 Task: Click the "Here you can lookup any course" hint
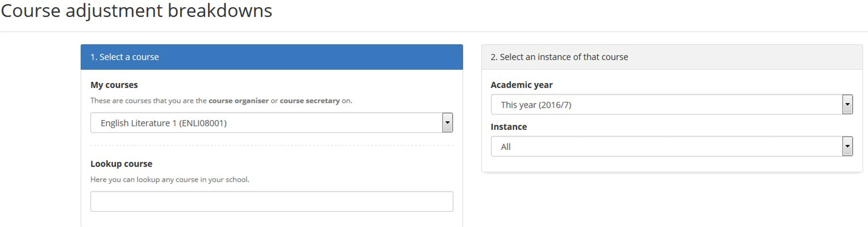click(170, 179)
